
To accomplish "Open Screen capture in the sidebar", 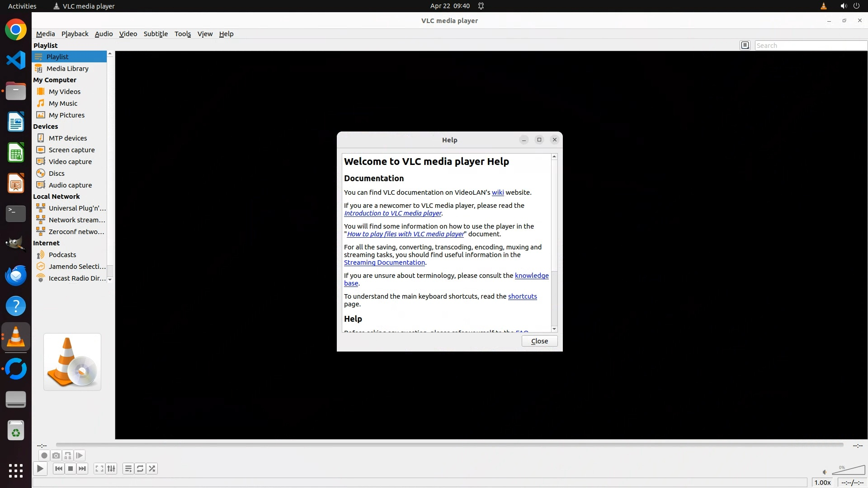I will point(71,150).
